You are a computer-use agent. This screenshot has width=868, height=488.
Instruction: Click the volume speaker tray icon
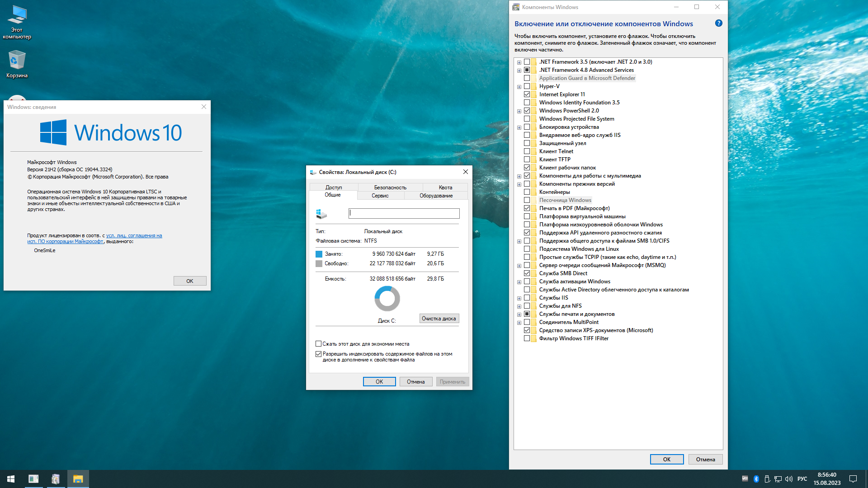[789, 479]
